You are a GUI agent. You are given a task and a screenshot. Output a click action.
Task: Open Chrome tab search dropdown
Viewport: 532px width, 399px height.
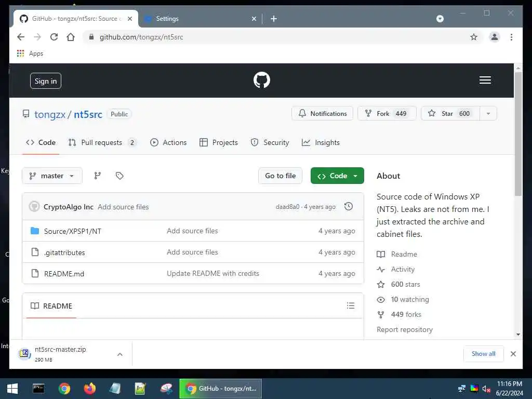click(440, 19)
